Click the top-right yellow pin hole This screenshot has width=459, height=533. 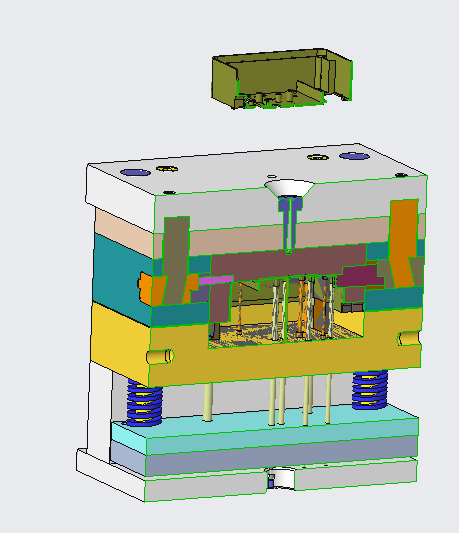click(x=318, y=157)
